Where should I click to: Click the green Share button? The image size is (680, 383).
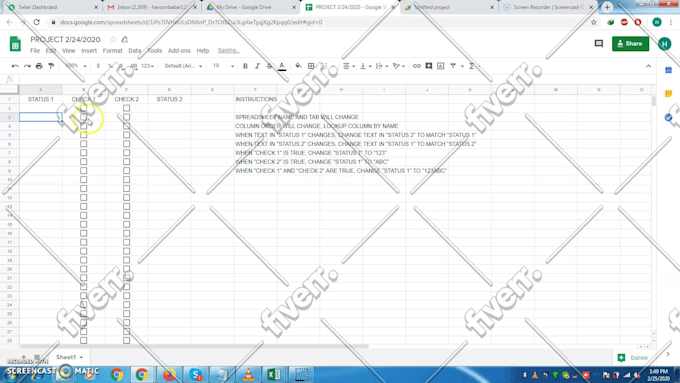[x=630, y=44]
